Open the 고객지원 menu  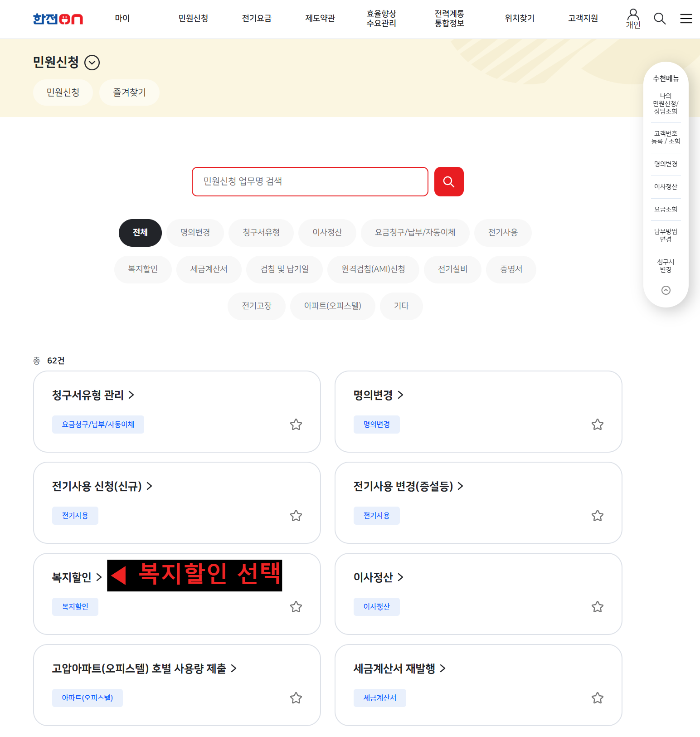(583, 19)
